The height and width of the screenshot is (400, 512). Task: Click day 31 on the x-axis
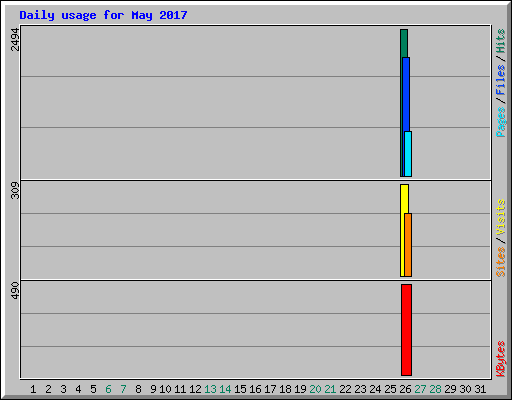pyautogui.click(x=480, y=389)
